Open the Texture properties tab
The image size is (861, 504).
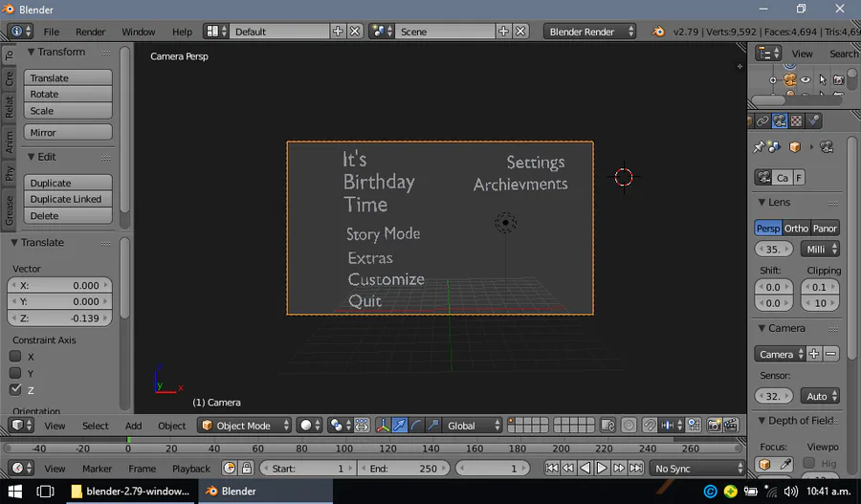796,121
